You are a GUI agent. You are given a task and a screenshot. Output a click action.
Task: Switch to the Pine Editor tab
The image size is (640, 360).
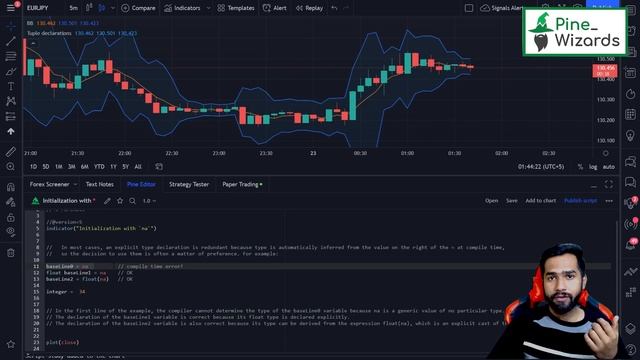[141, 184]
